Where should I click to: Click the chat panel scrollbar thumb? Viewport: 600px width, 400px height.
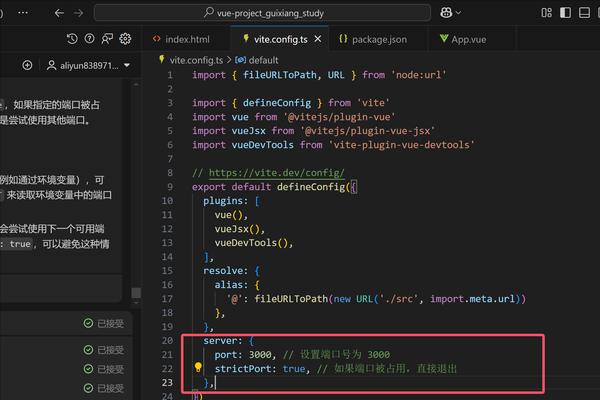[136, 293]
